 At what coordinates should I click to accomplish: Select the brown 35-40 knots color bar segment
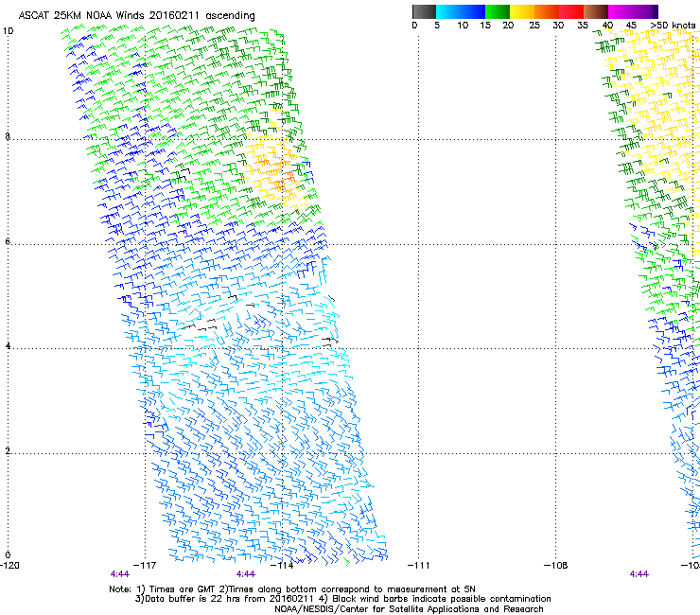coord(596,11)
